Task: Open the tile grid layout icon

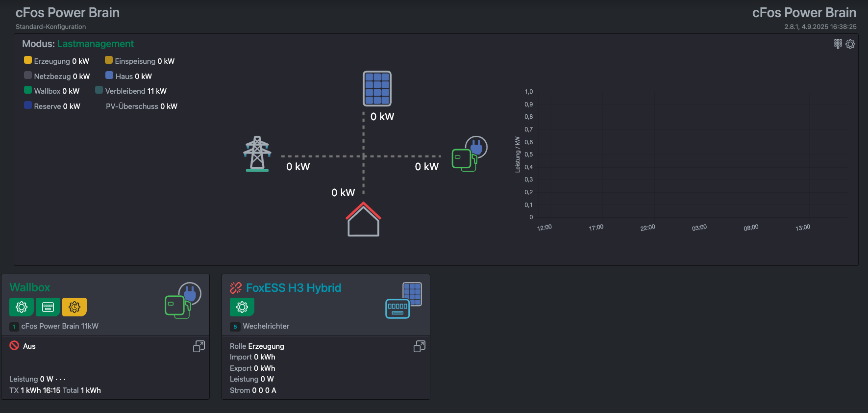Action: point(838,44)
